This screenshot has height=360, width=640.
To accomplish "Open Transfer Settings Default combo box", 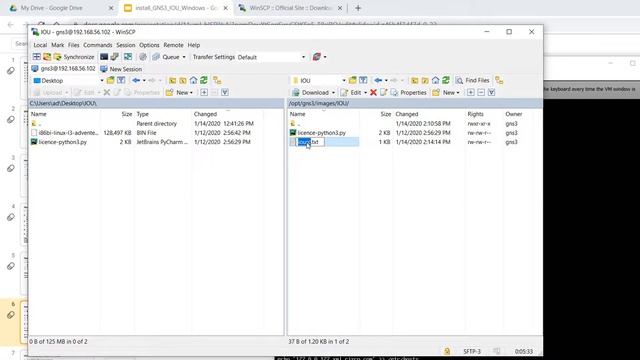I will coord(271,57).
